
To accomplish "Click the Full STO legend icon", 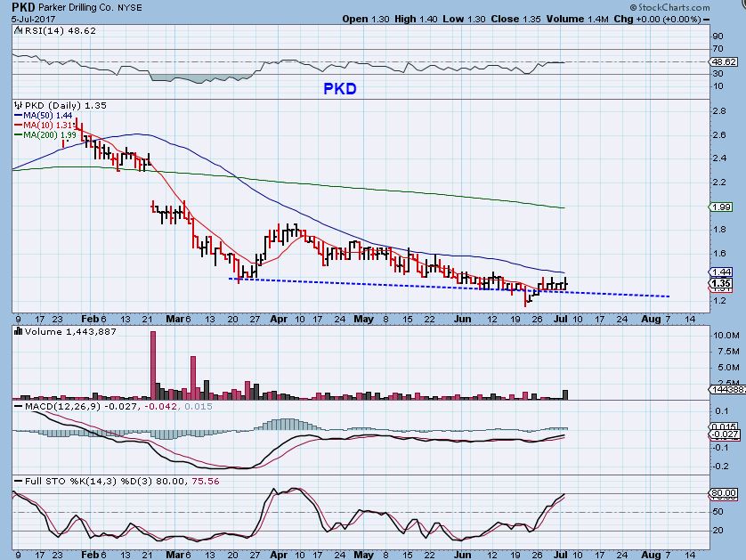I will 18,482.
